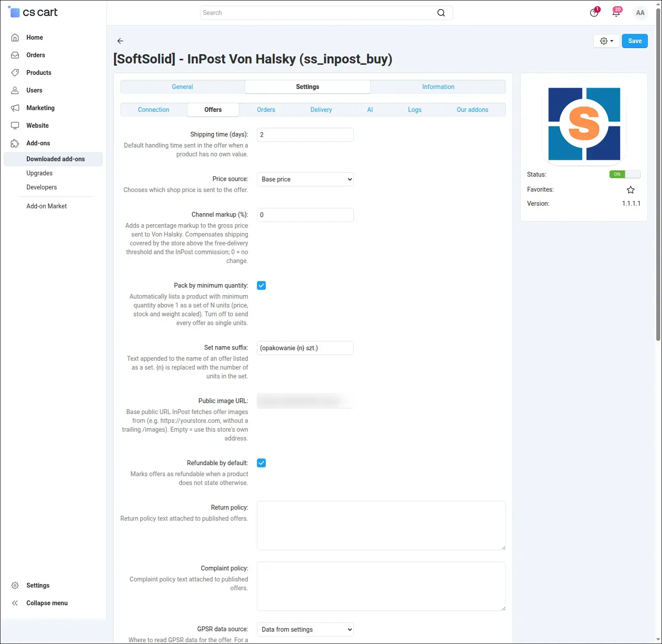The width and height of the screenshot is (662, 644).
Task: Click the Channel markup (%) field
Action: 305,215
